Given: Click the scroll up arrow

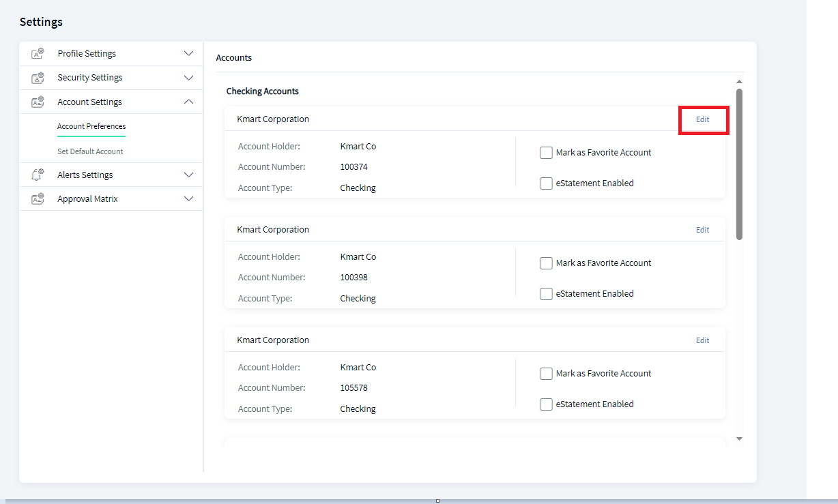Looking at the screenshot, I should pyautogui.click(x=739, y=82).
